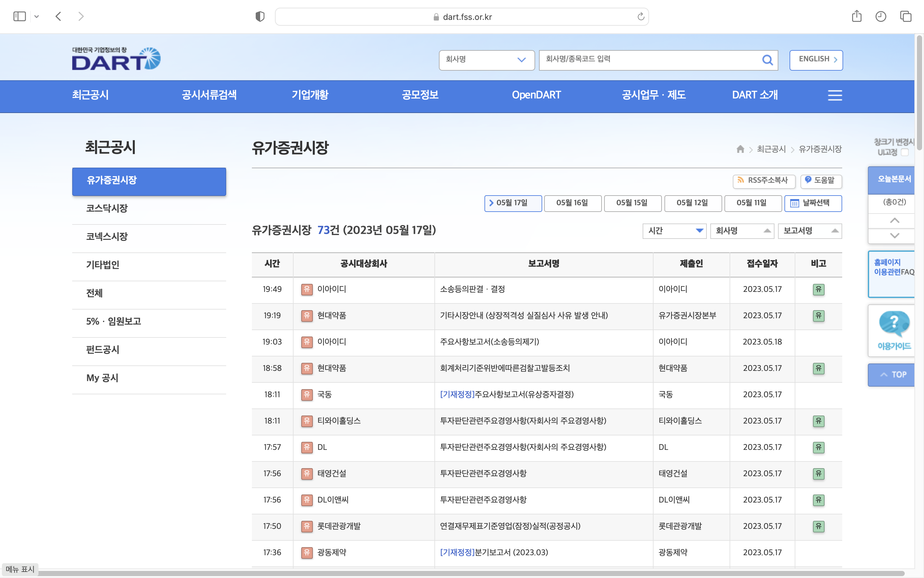Image resolution: width=924 pixels, height=578 pixels.
Task: Click the home breadcrumb icon
Action: 740,149
